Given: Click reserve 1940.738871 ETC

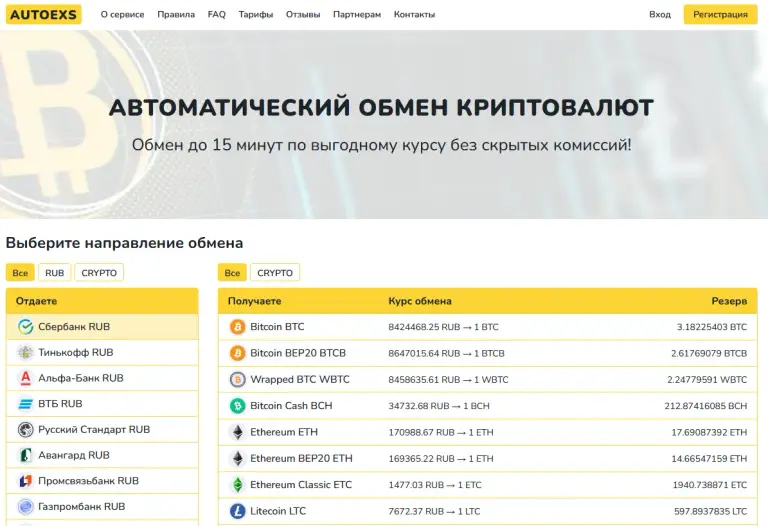Looking at the screenshot, I should click(710, 485).
